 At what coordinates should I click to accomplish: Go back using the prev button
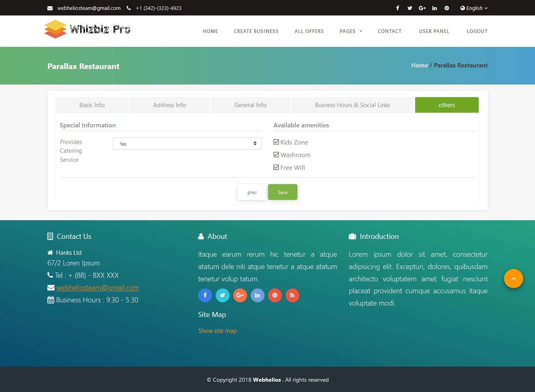coord(252,192)
